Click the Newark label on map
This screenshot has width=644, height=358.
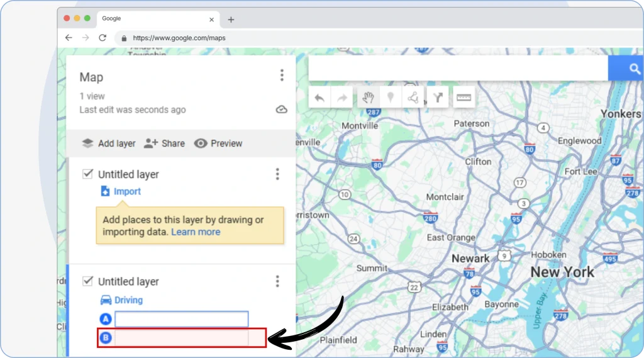[x=470, y=259]
